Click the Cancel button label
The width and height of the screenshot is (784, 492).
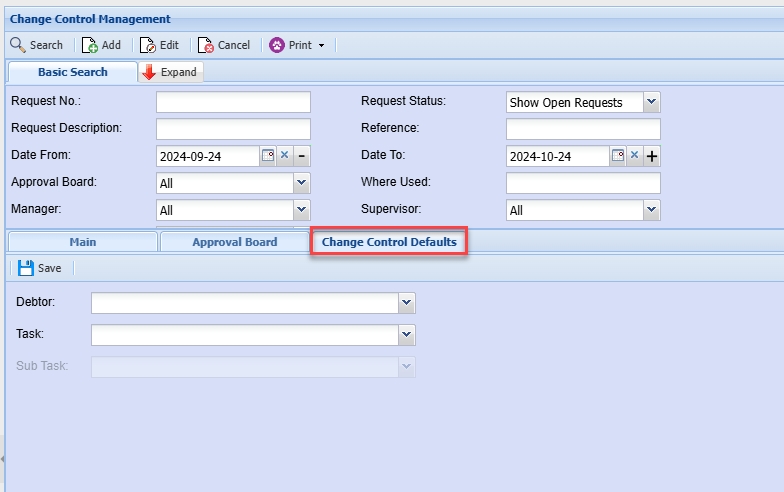(234, 45)
